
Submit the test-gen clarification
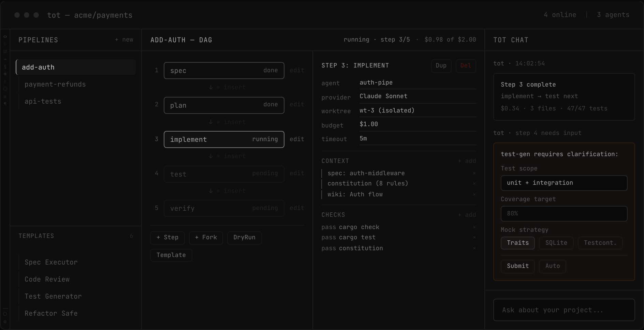point(517,266)
